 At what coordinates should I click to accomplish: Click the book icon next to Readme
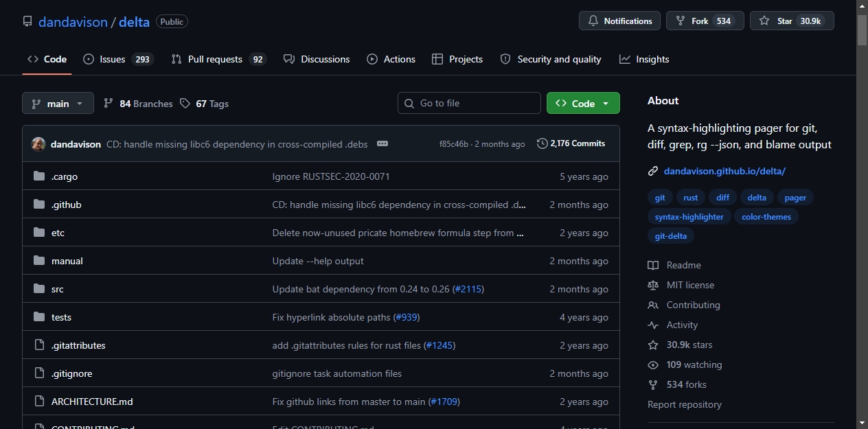click(653, 265)
